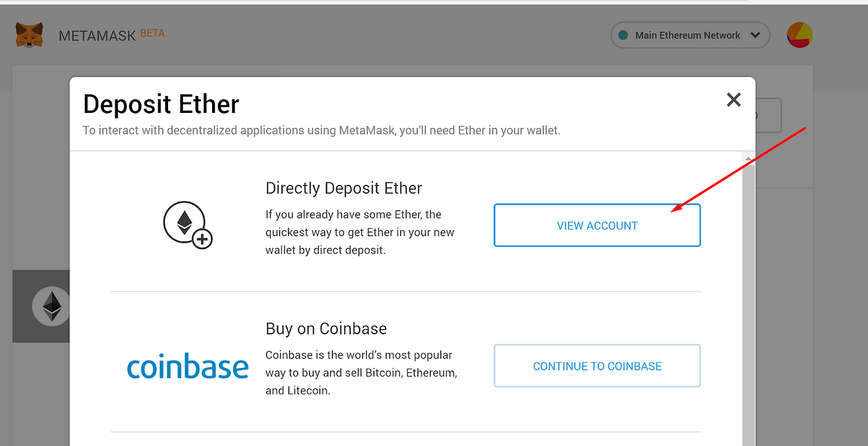Click the METAMASK wordmark in header

click(97, 35)
